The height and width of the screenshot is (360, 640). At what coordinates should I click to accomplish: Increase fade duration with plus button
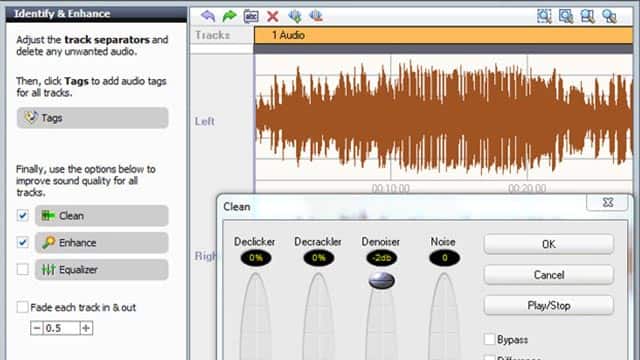coord(86,328)
